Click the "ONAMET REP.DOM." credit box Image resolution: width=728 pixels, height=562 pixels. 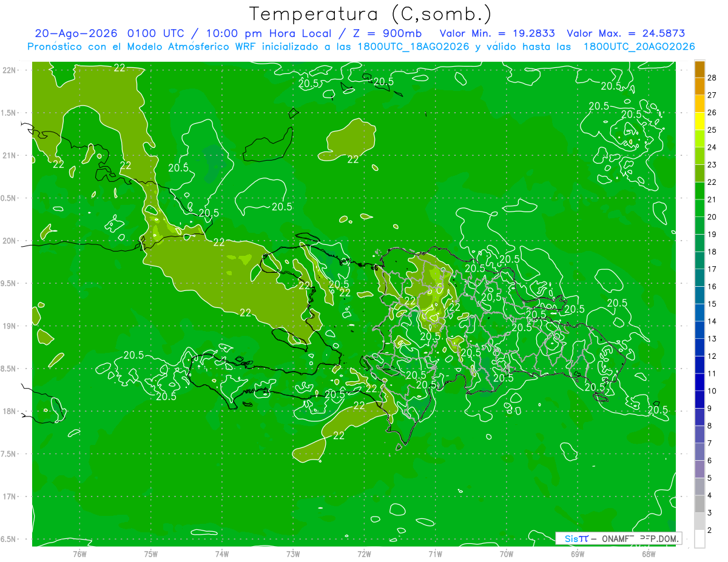click(x=618, y=538)
